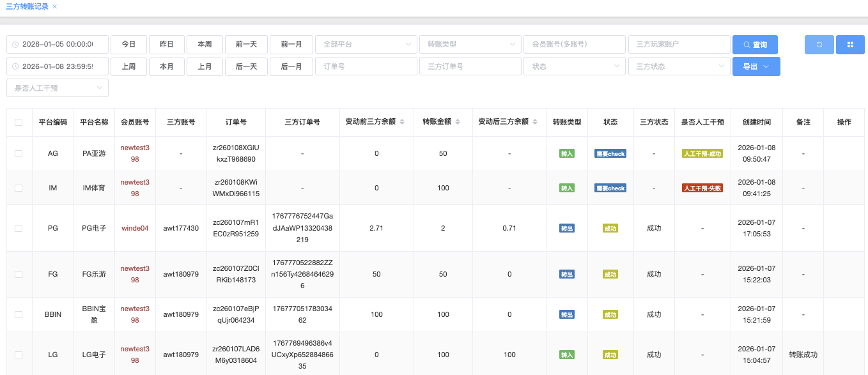Click the 今日 quick date button
This screenshot has height=375, width=868.
point(128,45)
